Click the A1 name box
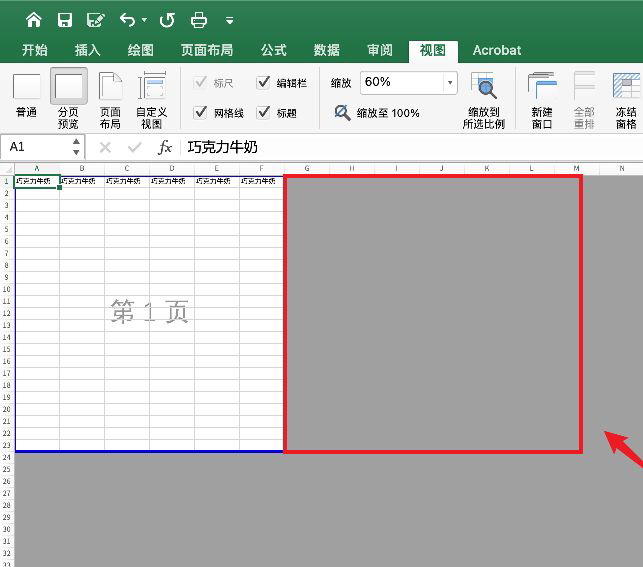The width and height of the screenshot is (643, 567). (x=36, y=147)
